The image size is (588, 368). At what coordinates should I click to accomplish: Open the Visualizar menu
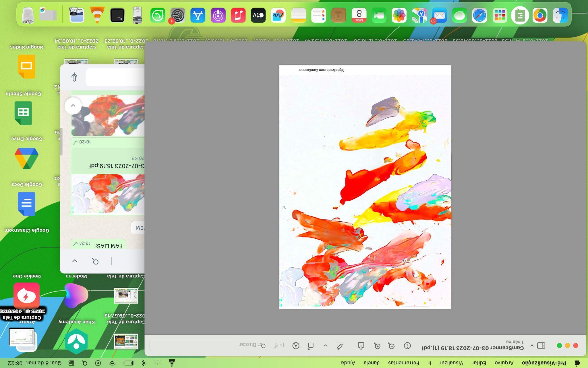[x=451, y=363]
